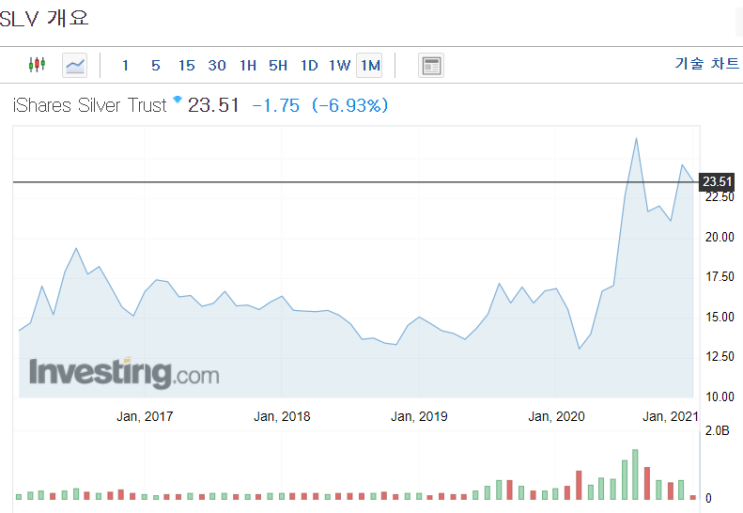Choose the 30 minute interval
Viewport: 743px width, 513px height.
click(217, 65)
